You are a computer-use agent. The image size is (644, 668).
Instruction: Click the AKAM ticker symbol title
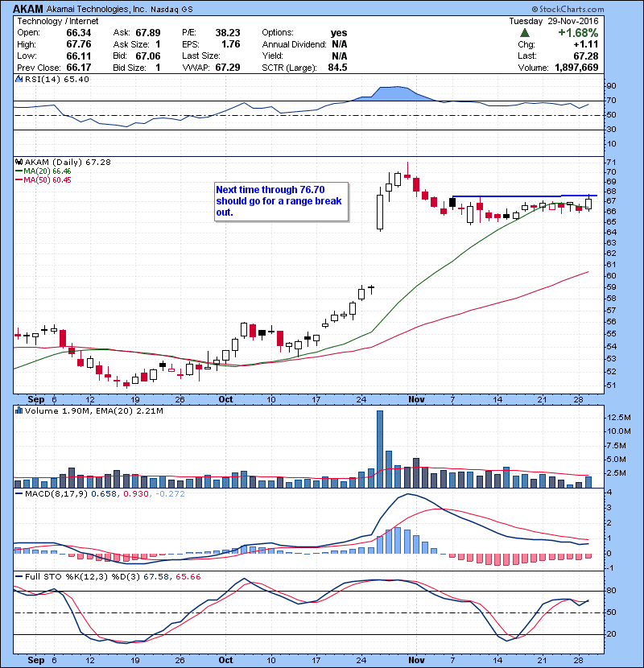(28, 9)
